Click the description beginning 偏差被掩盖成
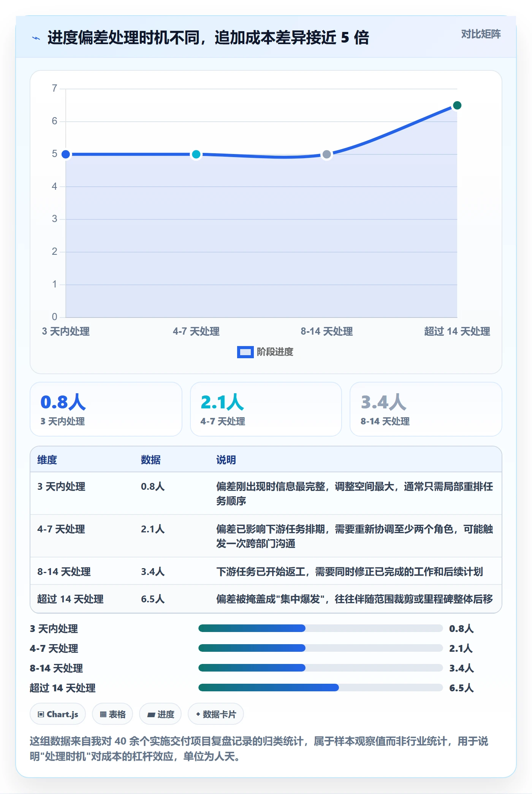 pos(355,599)
